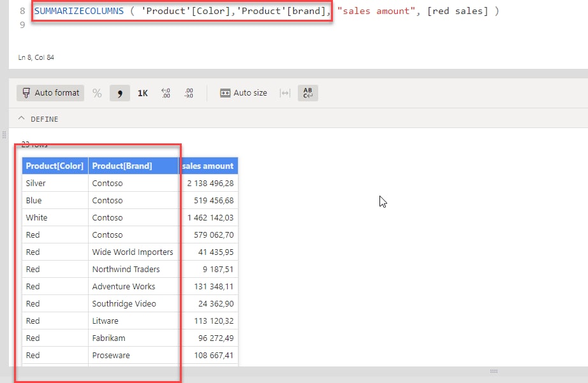Collapse the DEFINE section chevron
588x383 pixels.
click(x=22, y=119)
